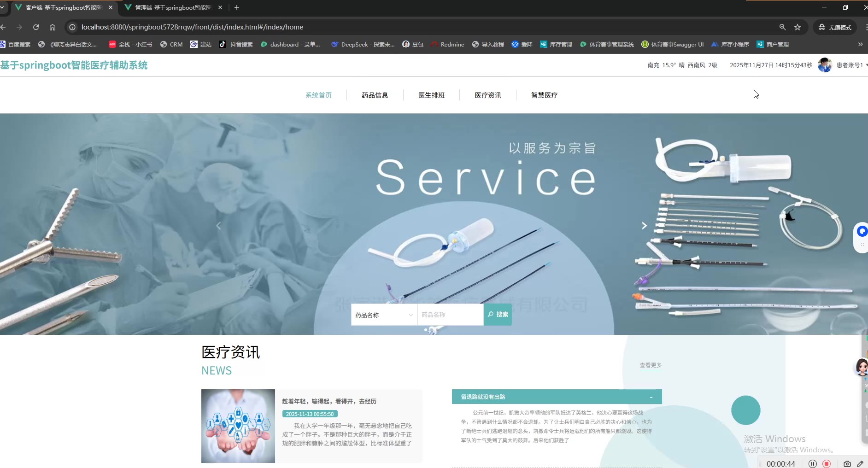The height and width of the screenshot is (468, 868).
Task: Open the Redmine bookmark
Action: tap(447, 44)
